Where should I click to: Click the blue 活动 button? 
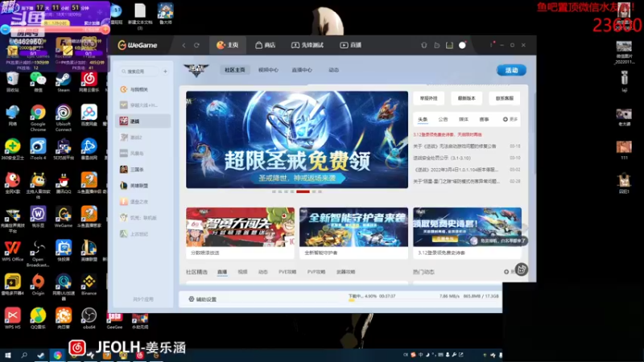pyautogui.click(x=511, y=70)
